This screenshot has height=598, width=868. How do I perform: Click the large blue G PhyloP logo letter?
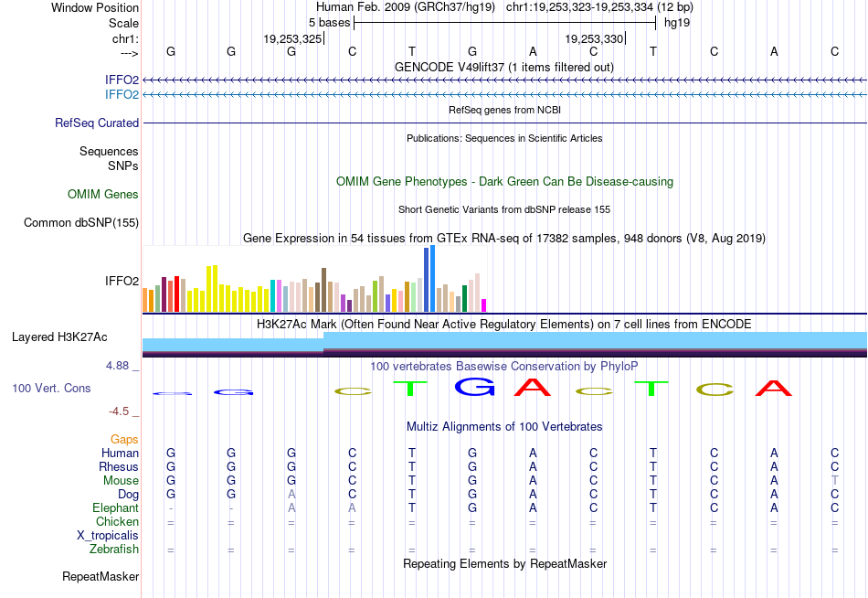tap(474, 386)
